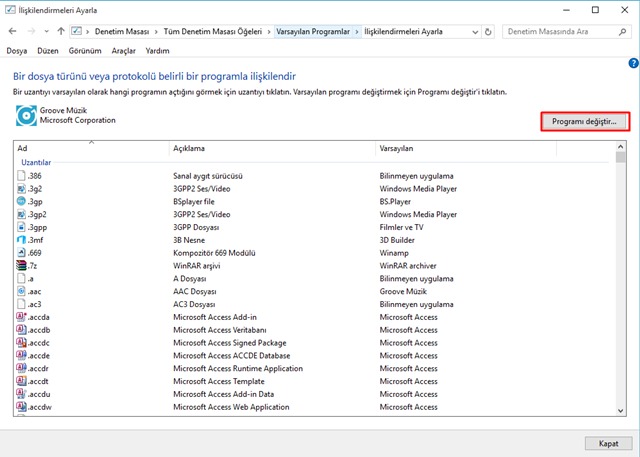Open the Araçlar menu
640x457 pixels.
click(x=124, y=51)
